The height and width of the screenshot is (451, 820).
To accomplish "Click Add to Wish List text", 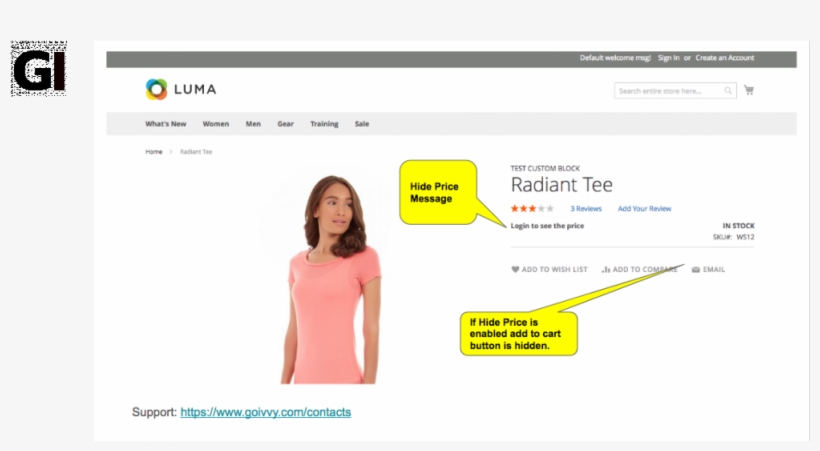I will 554,269.
